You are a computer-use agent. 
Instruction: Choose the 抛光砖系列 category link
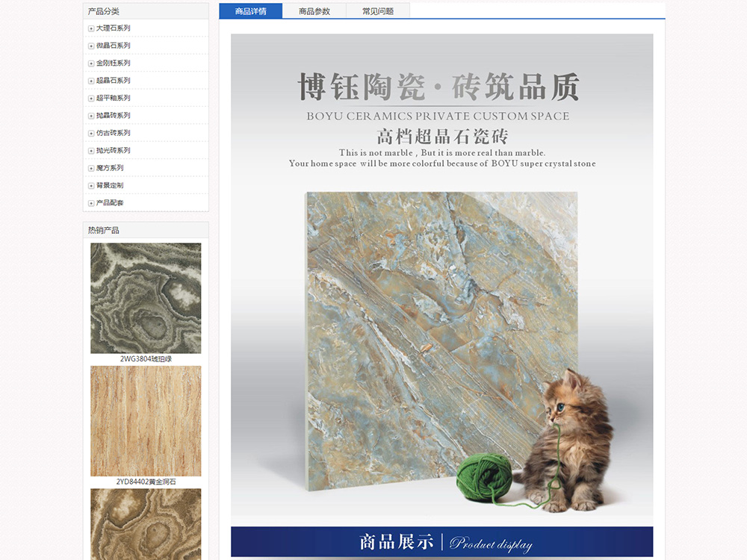[114, 151]
